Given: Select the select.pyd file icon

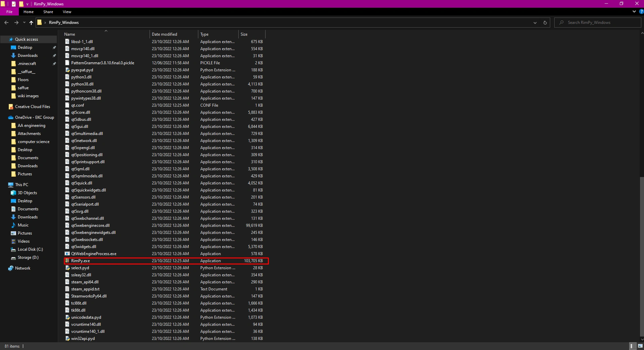Looking at the screenshot, I should point(67,268).
